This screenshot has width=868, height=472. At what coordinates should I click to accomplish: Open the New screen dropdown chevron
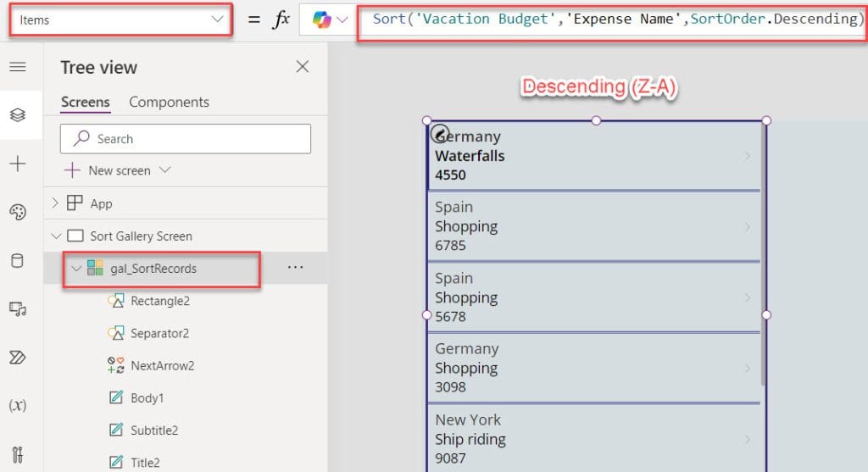165,169
